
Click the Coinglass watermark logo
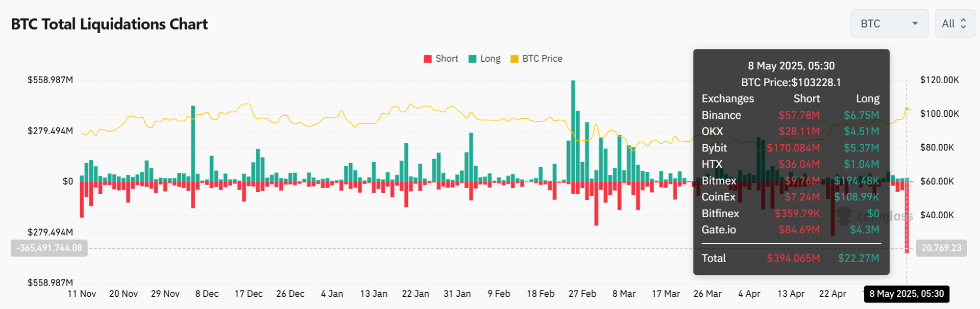click(845, 217)
